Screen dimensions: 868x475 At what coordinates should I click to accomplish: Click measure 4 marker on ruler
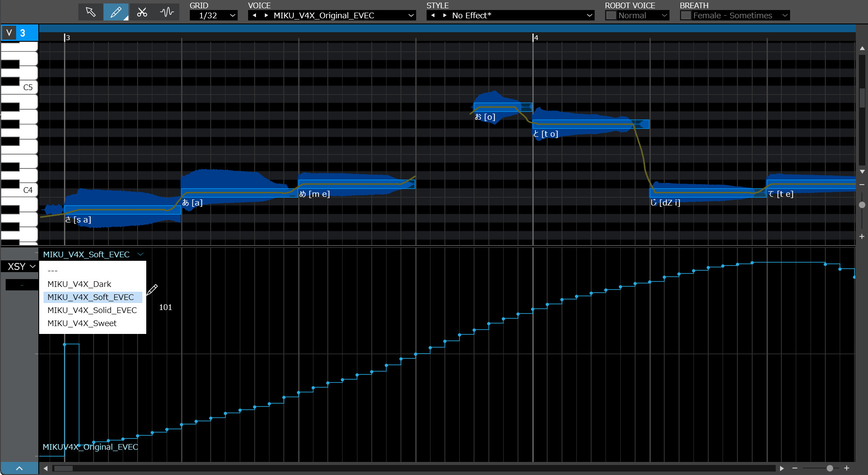tap(535, 37)
